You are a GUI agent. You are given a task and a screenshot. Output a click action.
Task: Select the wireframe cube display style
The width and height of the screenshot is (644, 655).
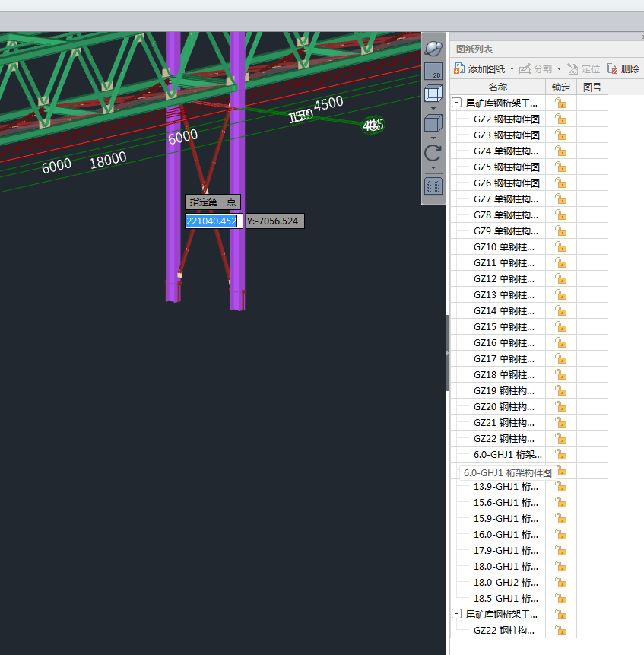(x=433, y=94)
